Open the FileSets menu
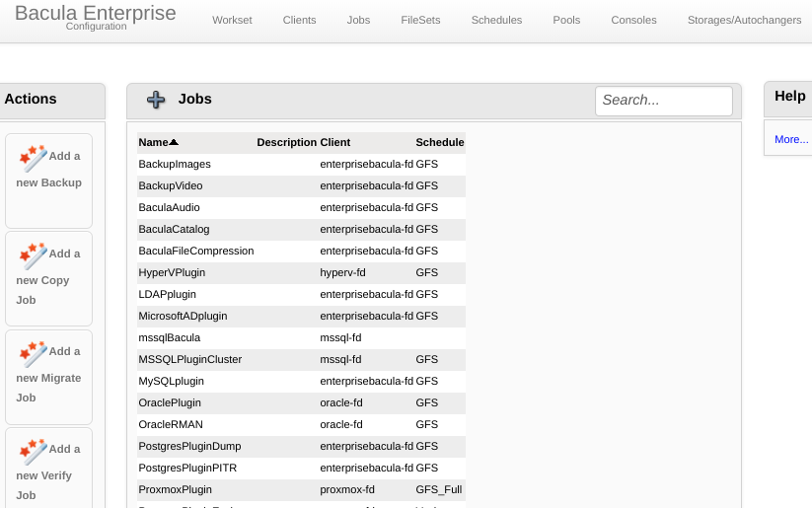Viewport: 812px width, 508px height. tap(420, 20)
